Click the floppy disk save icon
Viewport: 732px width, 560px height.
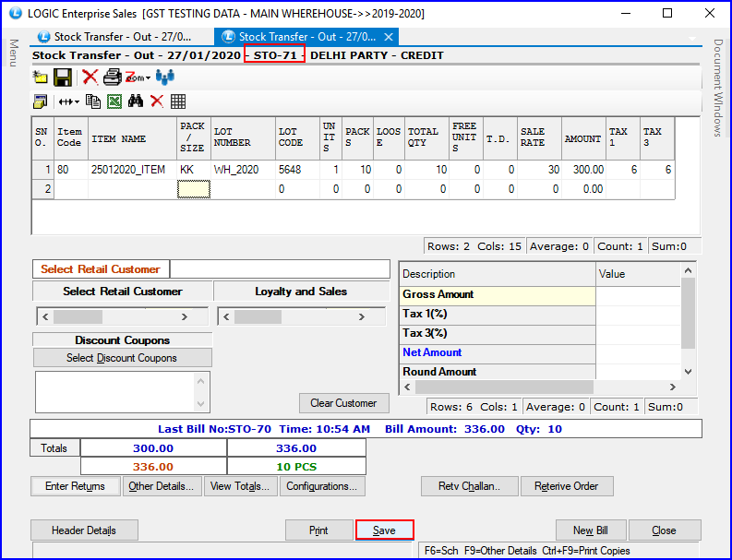[63, 77]
